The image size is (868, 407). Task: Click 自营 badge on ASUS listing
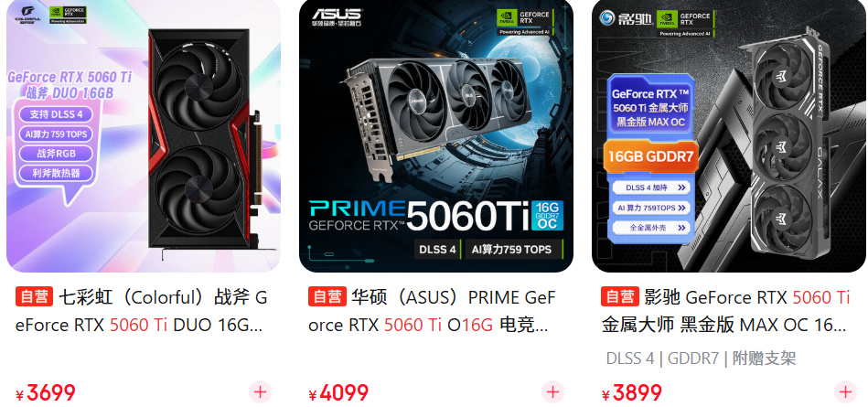tap(327, 297)
